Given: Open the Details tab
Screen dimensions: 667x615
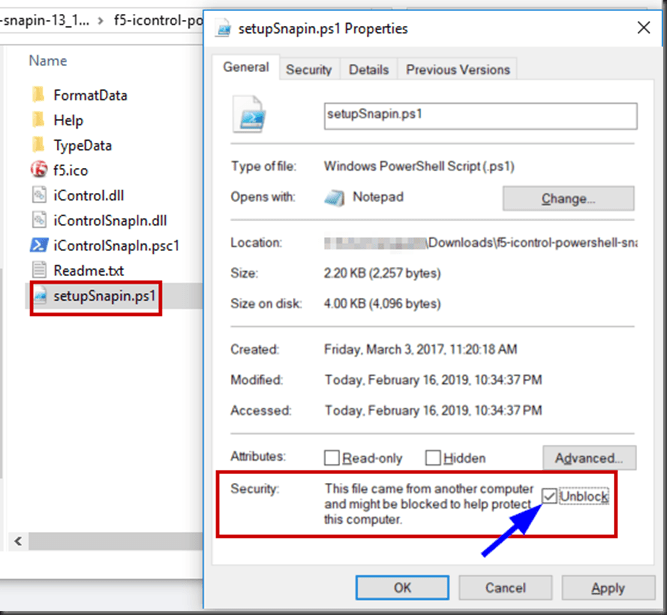Looking at the screenshot, I should click(368, 70).
